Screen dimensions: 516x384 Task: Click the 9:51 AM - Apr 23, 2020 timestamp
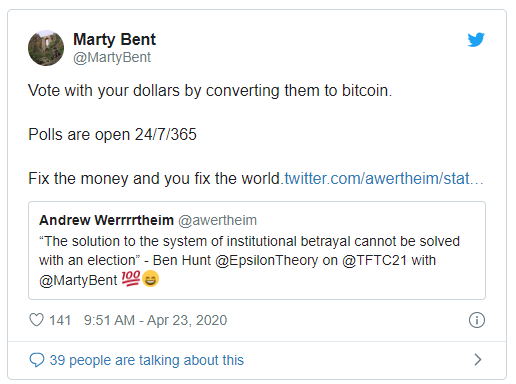pos(155,320)
